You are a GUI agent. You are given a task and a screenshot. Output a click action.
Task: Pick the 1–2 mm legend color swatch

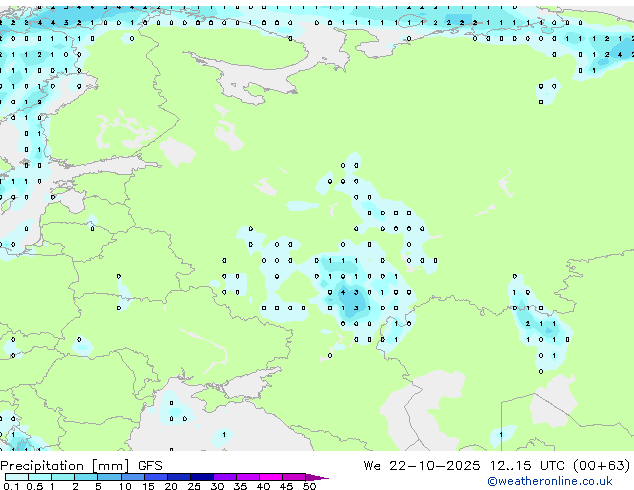[63, 477]
